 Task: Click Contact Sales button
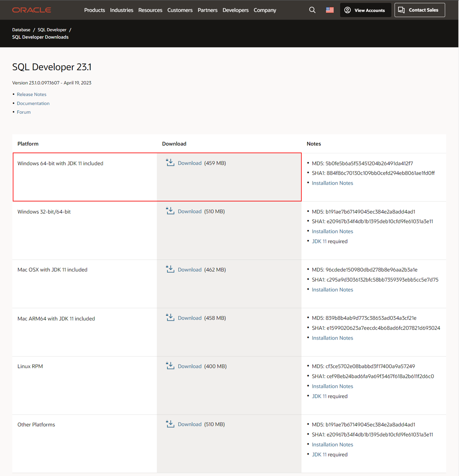tap(419, 10)
